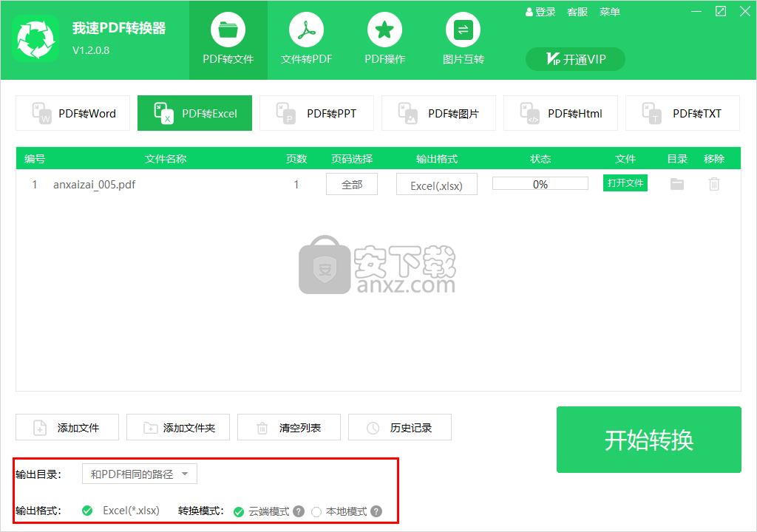This screenshot has width=757, height=532.
Task: Maximize the converter window
Action: point(721,12)
